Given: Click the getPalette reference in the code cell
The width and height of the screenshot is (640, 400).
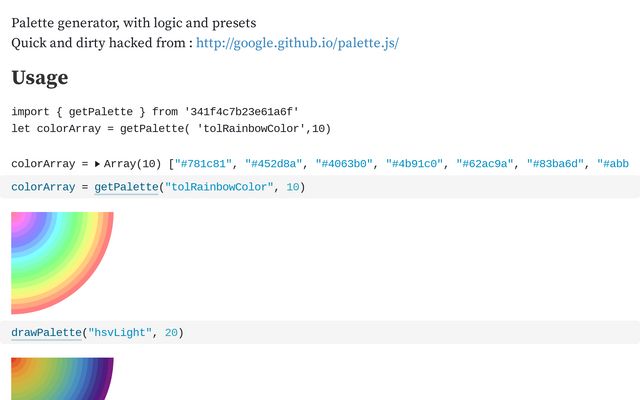Looking at the screenshot, I should point(126,187).
